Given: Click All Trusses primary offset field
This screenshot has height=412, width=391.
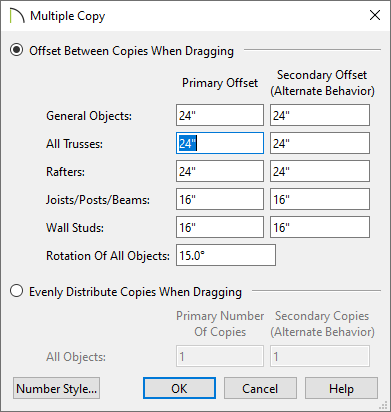Looking at the screenshot, I should tap(220, 143).
